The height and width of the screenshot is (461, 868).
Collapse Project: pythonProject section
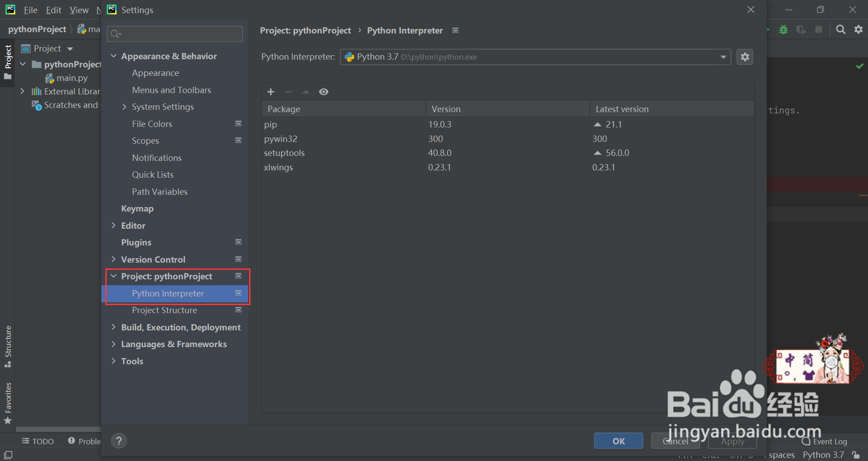[x=113, y=276]
